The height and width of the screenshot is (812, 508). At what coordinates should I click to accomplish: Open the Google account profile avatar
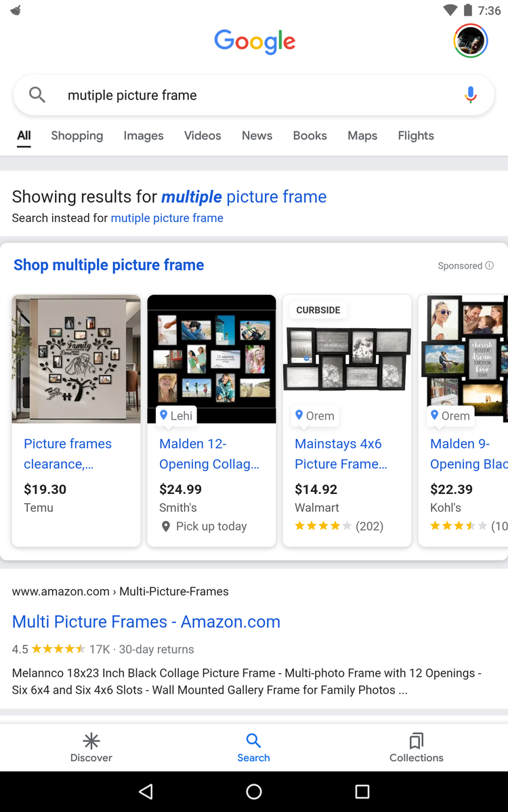coord(470,41)
